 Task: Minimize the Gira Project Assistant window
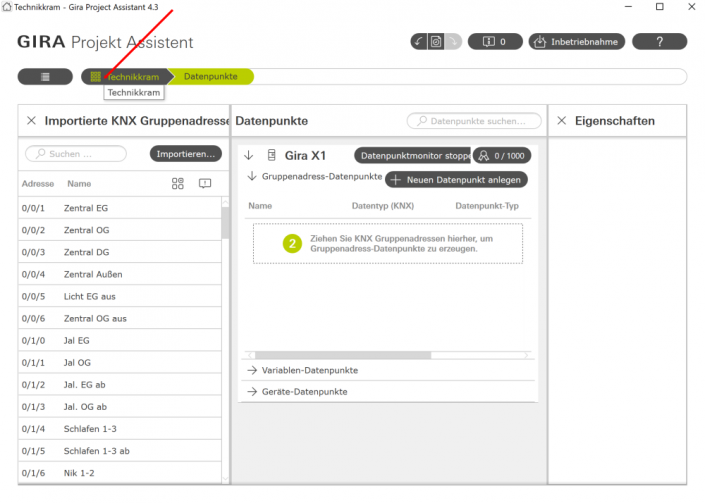(628, 6)
